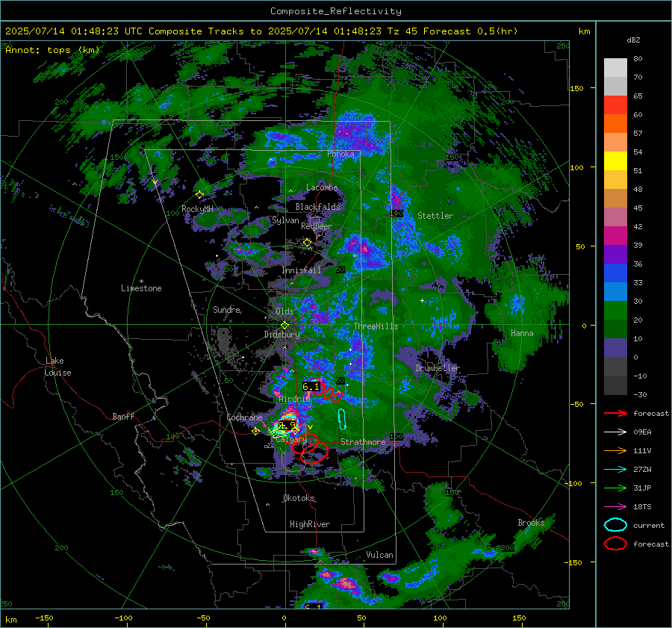Screen dimensions: 672x628
Task: Select the Stettler label
Action: click(435, 216)
